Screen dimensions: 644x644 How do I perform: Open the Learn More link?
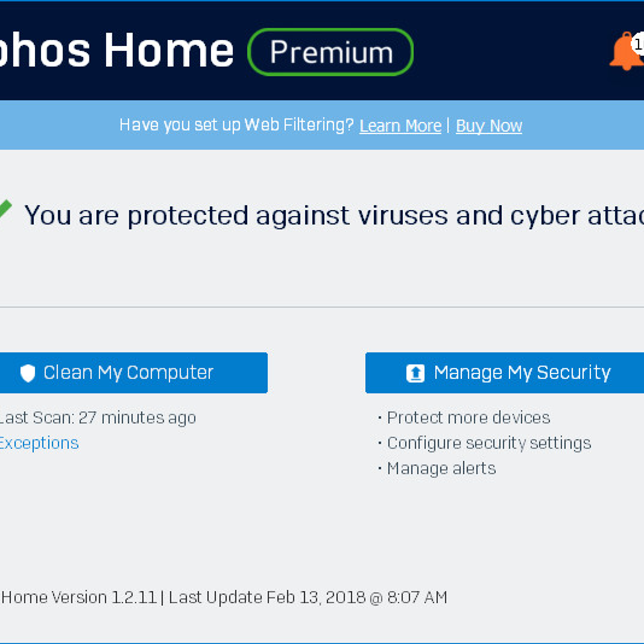pyautogui.click(x=400, y=126)
